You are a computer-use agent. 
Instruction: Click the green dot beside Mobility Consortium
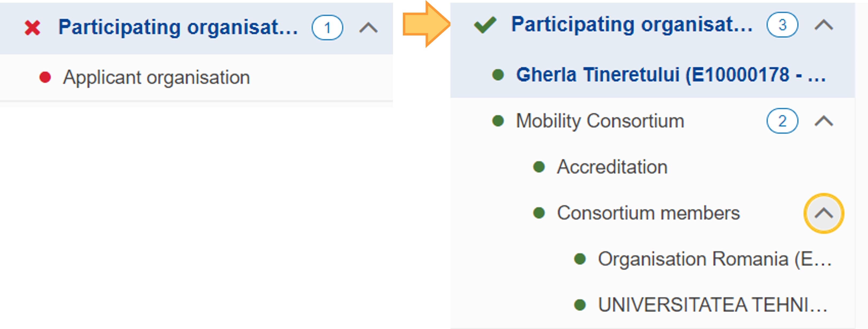click(x=498, y=121)
